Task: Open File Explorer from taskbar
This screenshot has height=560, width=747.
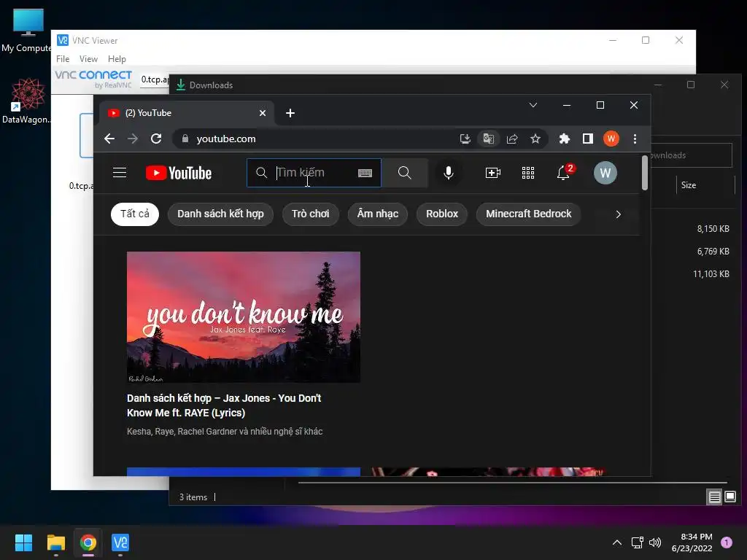Action: (x=55, y=542)
